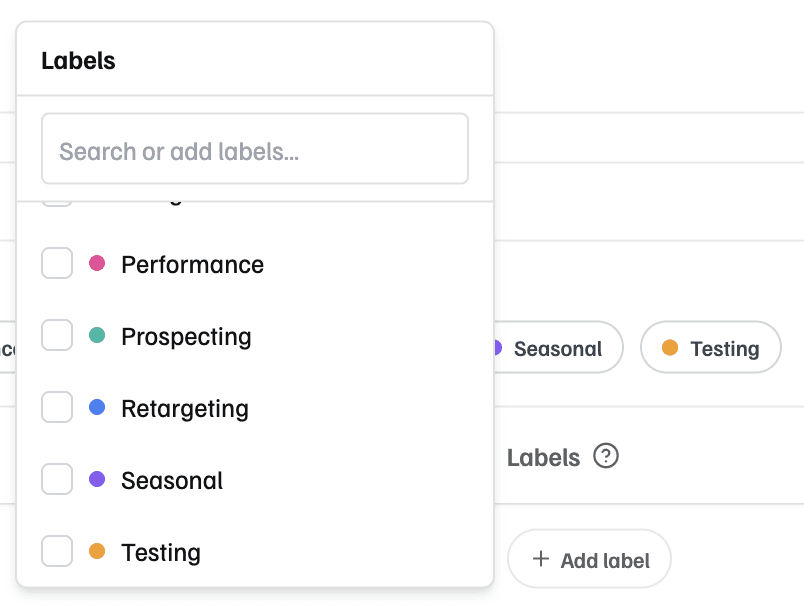Click the purple dot beside Seasonal in list

(x=97, y=480)
